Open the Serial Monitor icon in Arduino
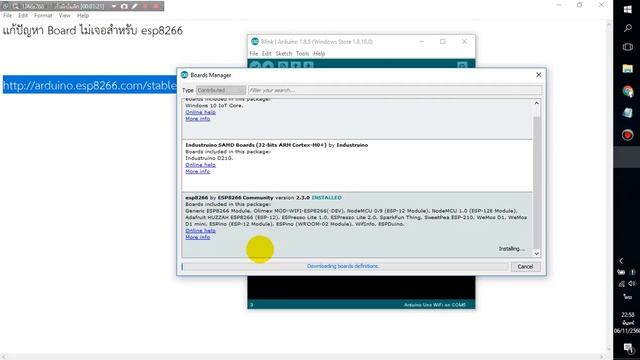 tap(462, 65)
